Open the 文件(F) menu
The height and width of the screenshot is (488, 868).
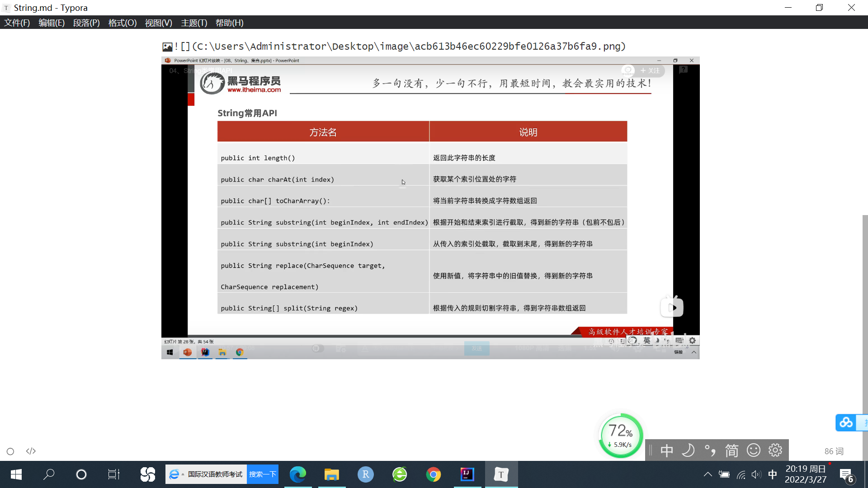click(17, 23)
